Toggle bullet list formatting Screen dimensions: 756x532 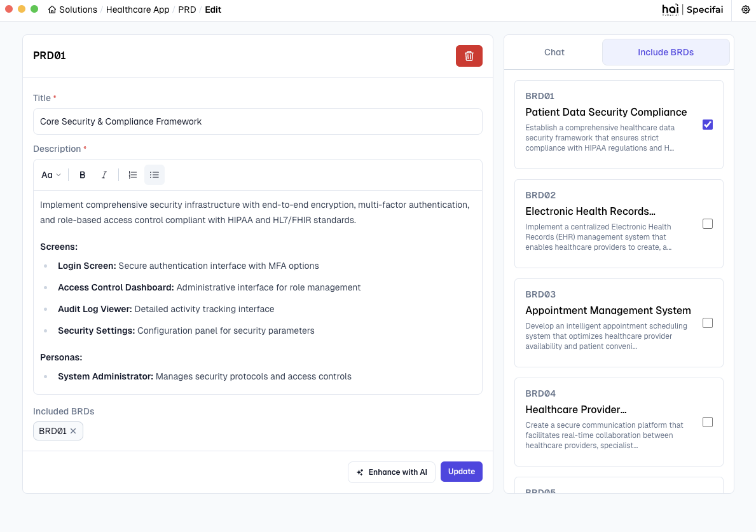[155, 175]
